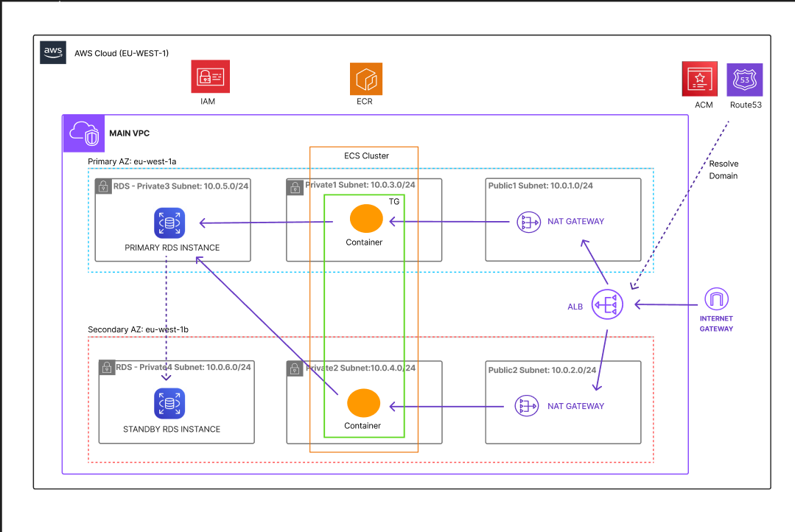
Task: Select 'Private1 Subnet: 10.0.3.0/24' text
Action: tap(360, 185)
